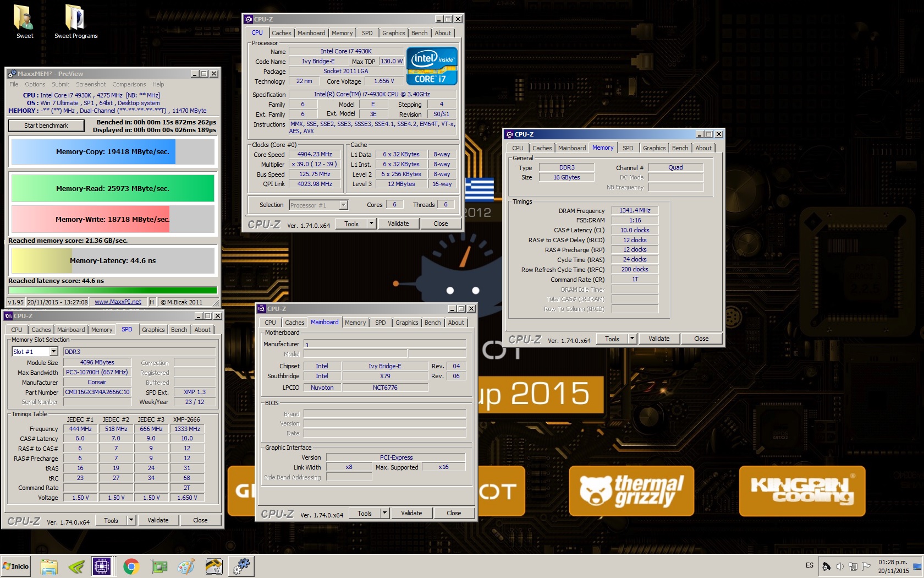
Task: Switch to Graphics tab in Memory CPU-Z window
Action: tap(654, 148)
